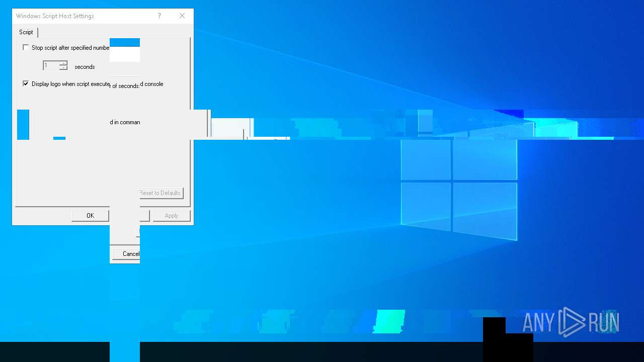Click the seconds number input field
This screenshot has height=362, width=644.
[51, 66]
